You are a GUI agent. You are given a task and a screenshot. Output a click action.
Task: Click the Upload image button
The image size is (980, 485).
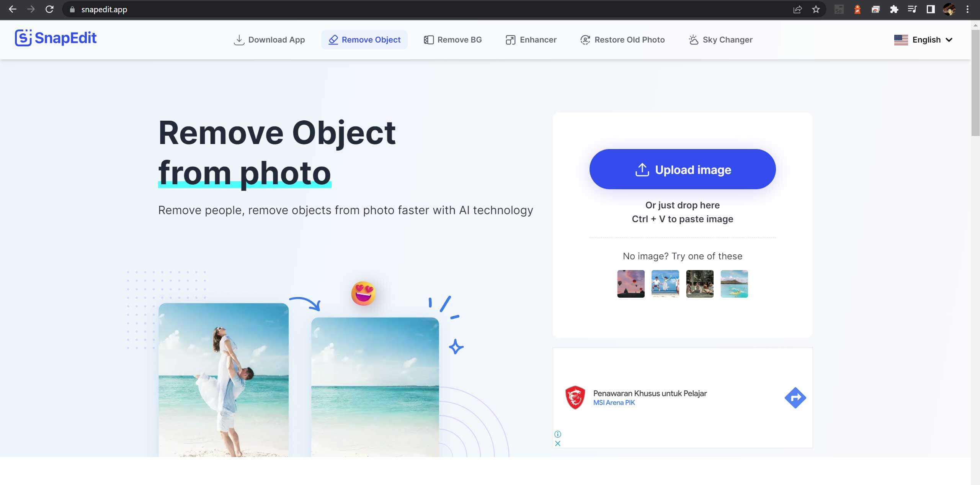click(x=683, y=170)
